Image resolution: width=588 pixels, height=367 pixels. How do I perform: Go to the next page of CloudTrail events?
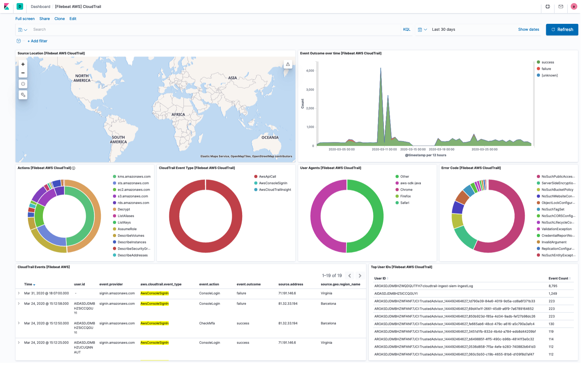pos(360,276)
